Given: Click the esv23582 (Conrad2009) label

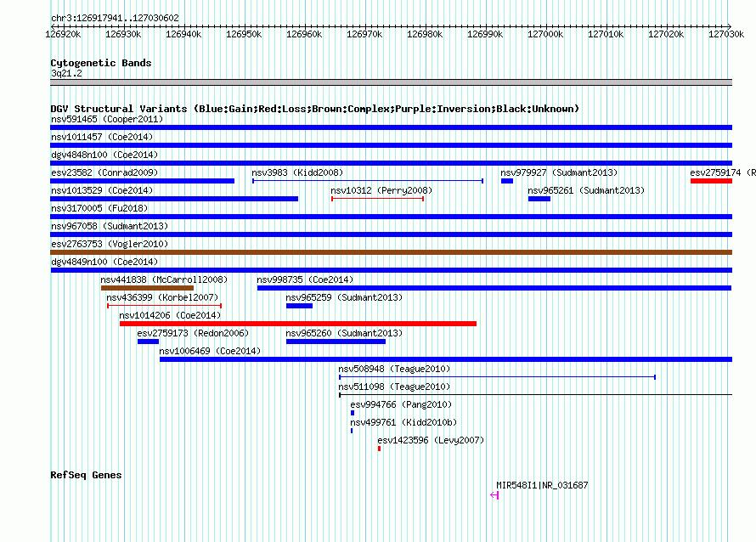Looking at the screenshot, I should tap(104, 172).
